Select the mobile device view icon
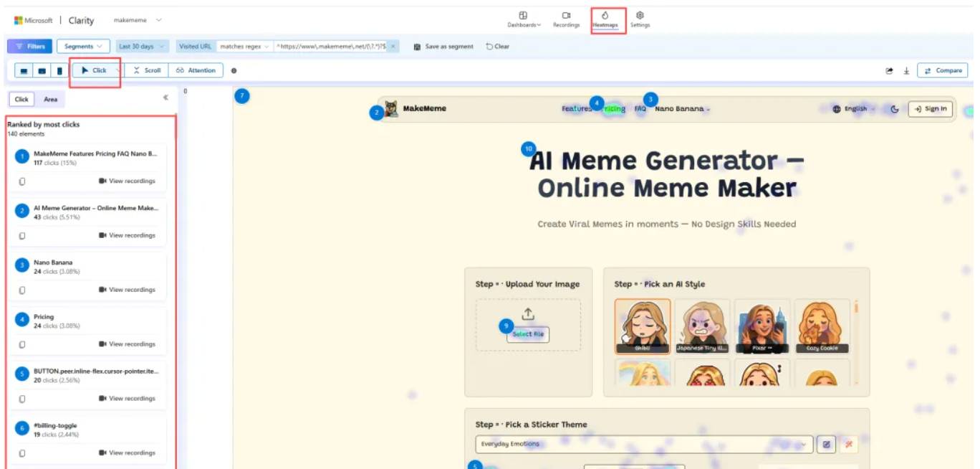980x469 pixels. click(59, 70)
